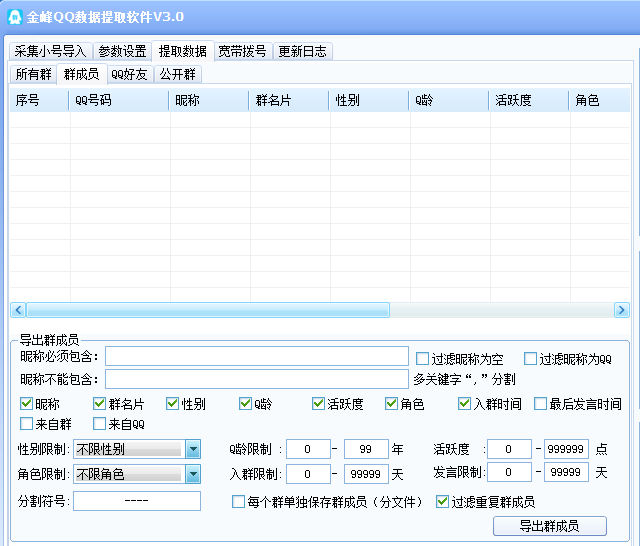Enable 过滤昵称为空 checkbox
This screenshot has height=546, width=640.
pyautogui.click(x=422, y=359)
